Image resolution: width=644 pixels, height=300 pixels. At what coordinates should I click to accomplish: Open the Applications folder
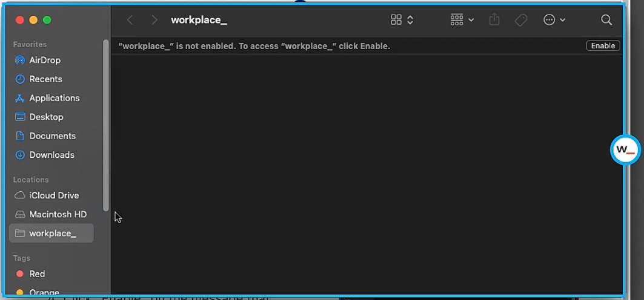point(54,98)
